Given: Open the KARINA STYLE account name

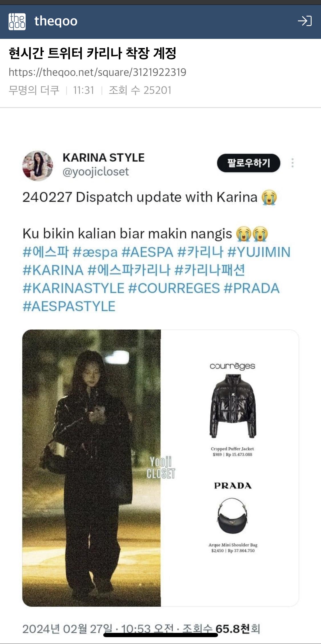Looking at the screenshot, I should click(104, 158).
